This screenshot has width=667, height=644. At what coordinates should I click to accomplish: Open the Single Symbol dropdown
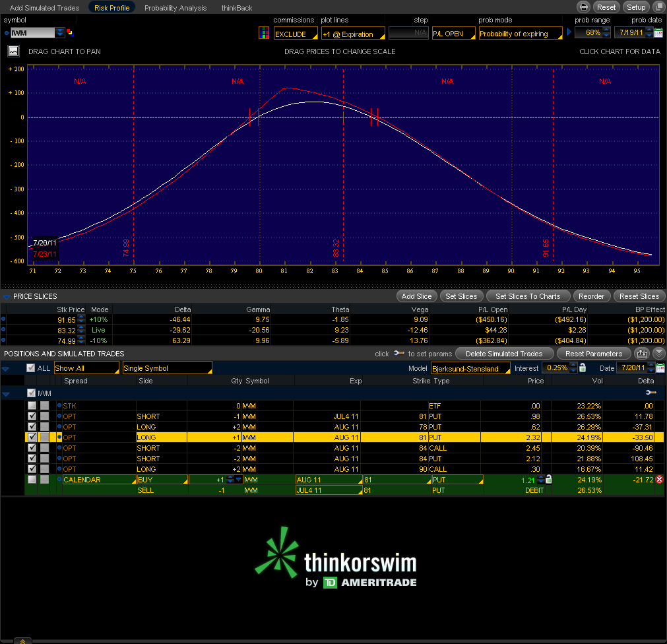coord(167,368)
